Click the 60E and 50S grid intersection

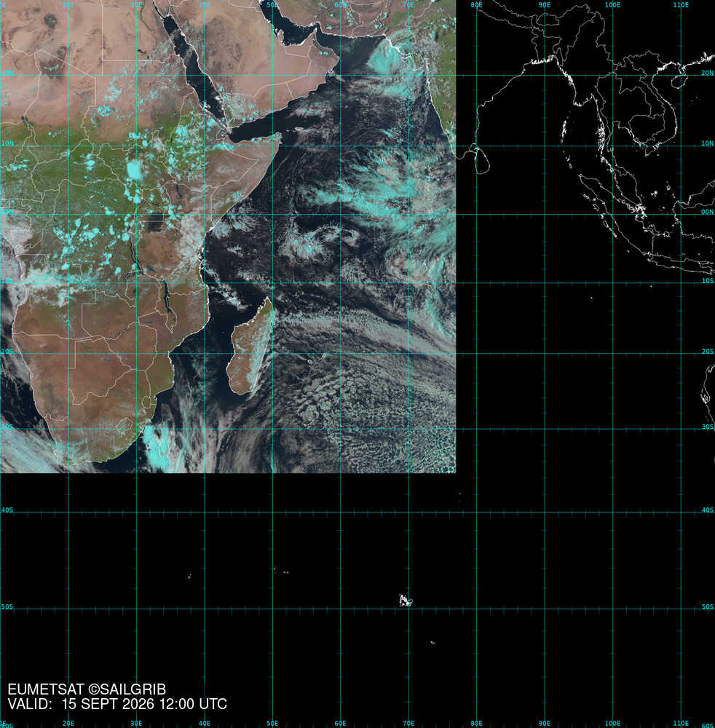(x=340, y=609)
